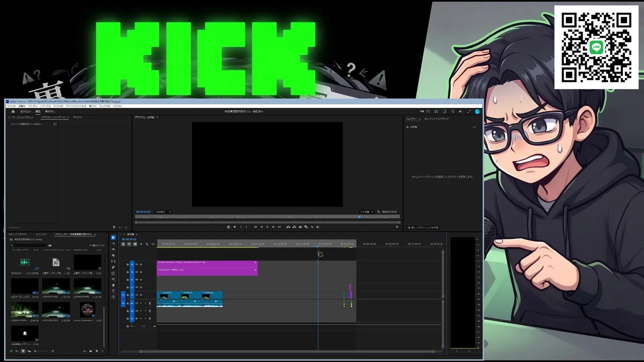This screenshot has width=644, height=362.
Task: Open the テキスト panel tab
Action: 77,117
